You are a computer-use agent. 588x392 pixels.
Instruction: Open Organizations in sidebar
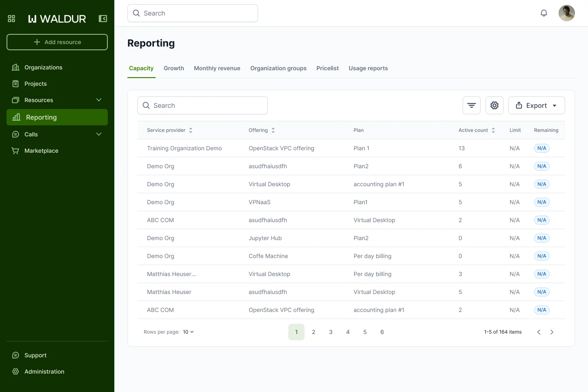[x=57, y=67]
